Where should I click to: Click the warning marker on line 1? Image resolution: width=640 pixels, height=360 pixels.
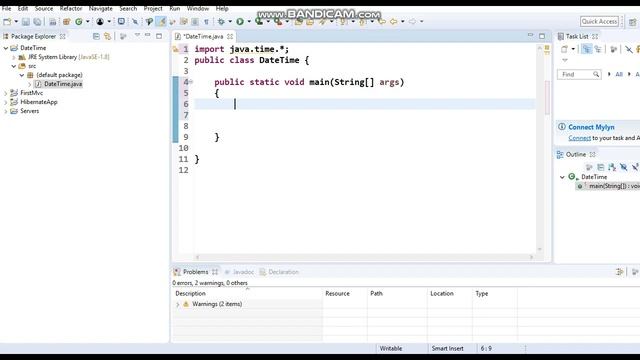pyautogui.click(x=176, y=49)
